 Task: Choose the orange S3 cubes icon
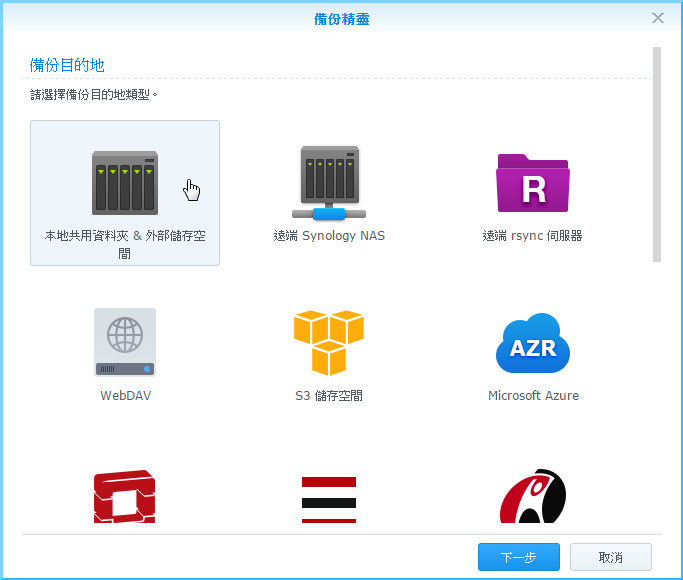click(x=329, y=342)
